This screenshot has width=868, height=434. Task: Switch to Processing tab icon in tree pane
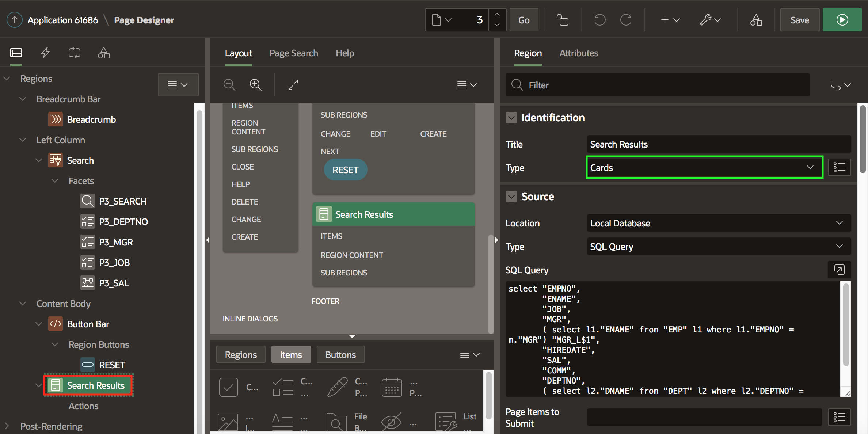tap(75, 53)
